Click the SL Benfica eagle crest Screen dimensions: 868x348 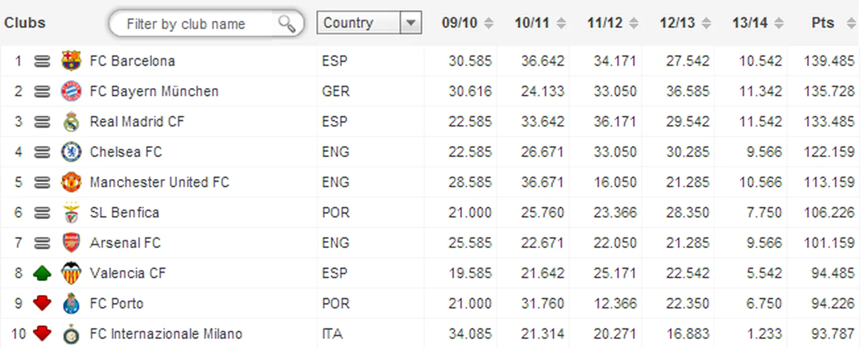(71, 213)
